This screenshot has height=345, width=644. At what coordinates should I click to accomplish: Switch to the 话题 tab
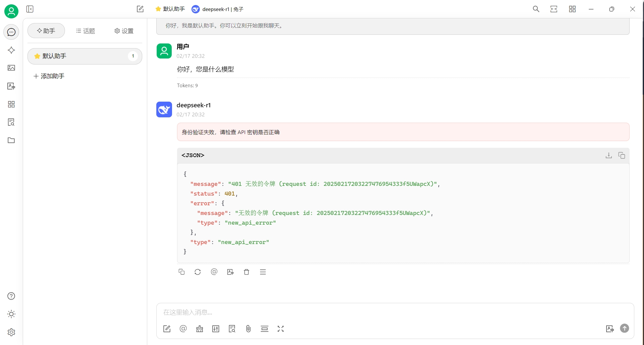coord(86,31)
